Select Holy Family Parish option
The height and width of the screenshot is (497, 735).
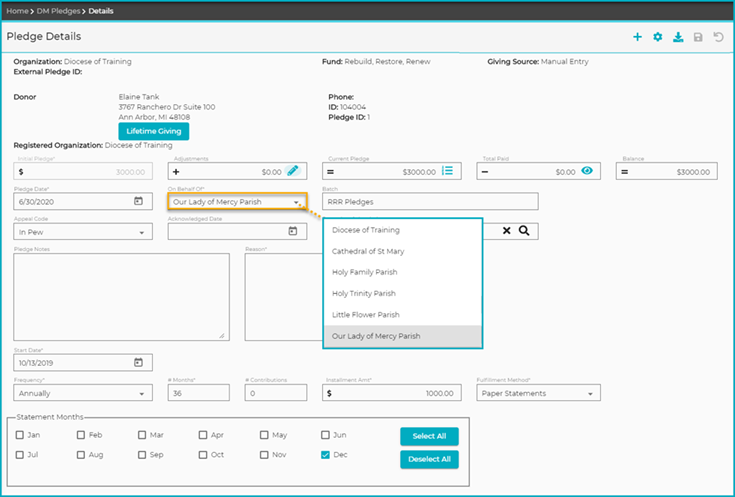tap(403, 272)
